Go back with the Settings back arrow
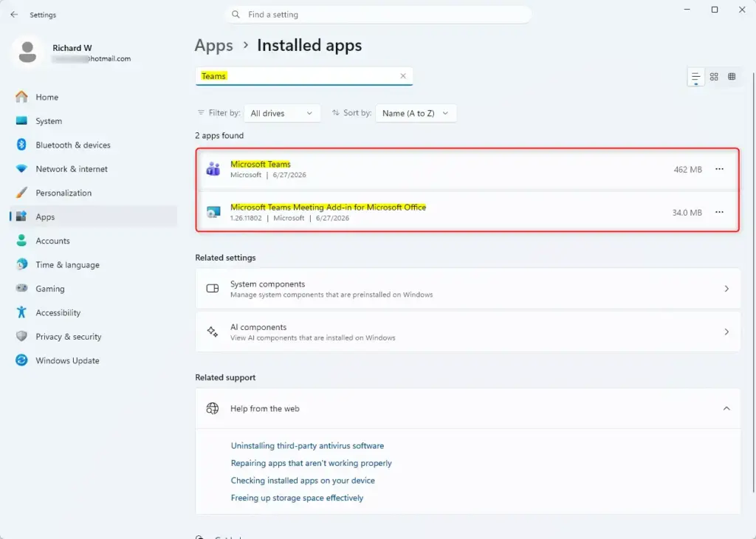This screenshot has width=756, height=539. coord(14,15)
